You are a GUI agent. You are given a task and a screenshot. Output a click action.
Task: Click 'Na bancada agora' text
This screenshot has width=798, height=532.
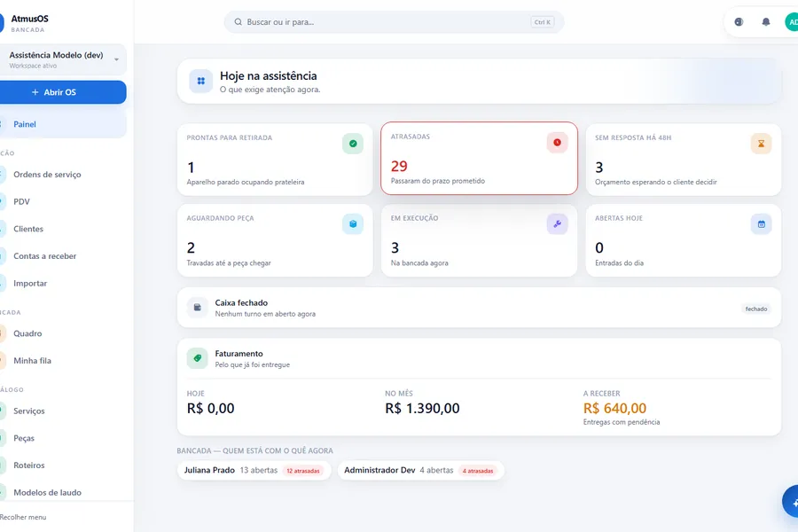(419, 263)
